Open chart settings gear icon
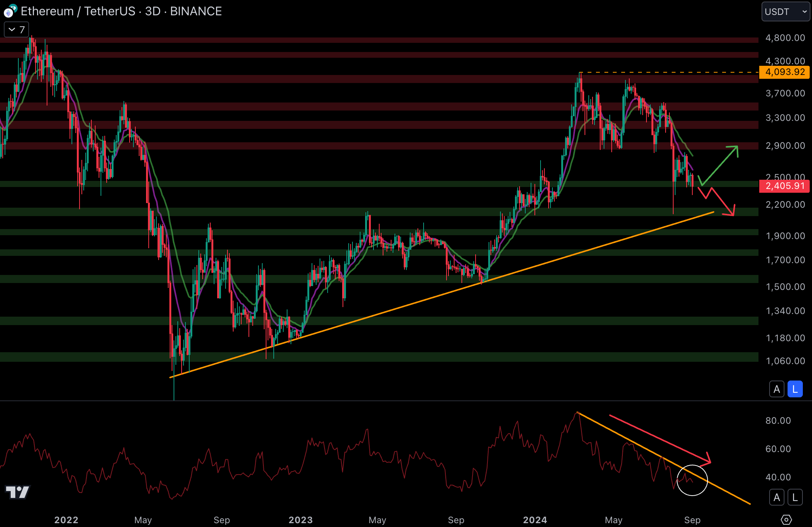This screenshot has height=527, width=812. [x=786, y=520]
